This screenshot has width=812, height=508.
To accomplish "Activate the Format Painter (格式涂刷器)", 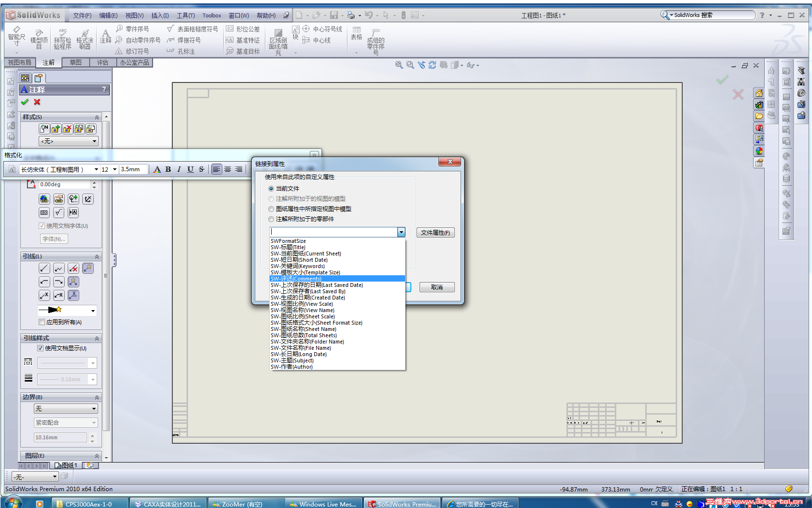I will pyautogui.click(x=85, y=39).
